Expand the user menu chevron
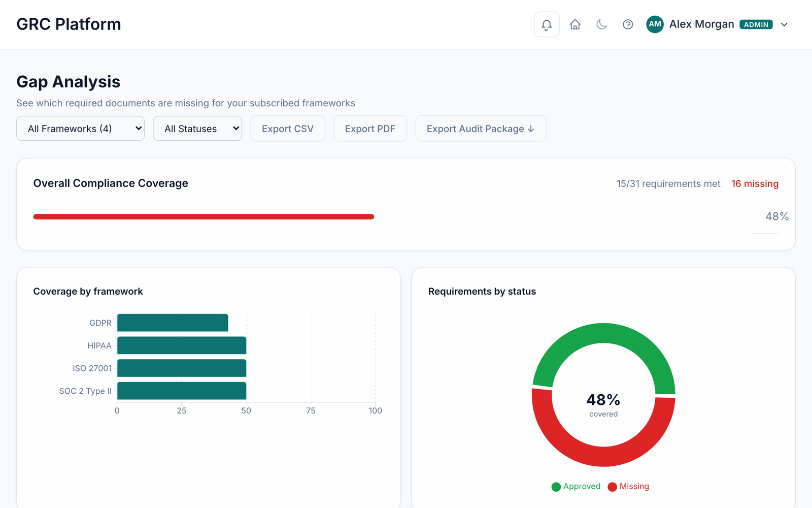 tap(784, 24)
